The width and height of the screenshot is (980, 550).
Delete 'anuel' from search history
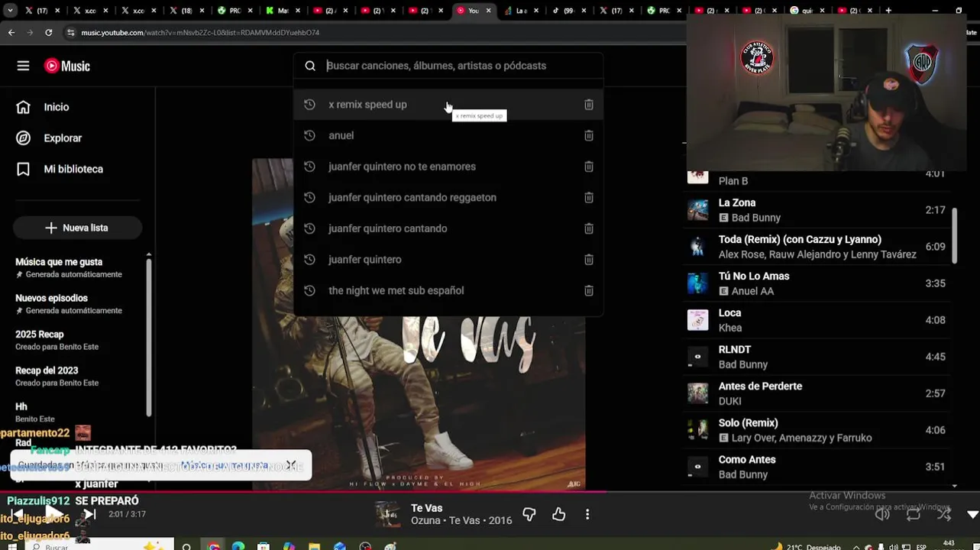pos(589,135)
